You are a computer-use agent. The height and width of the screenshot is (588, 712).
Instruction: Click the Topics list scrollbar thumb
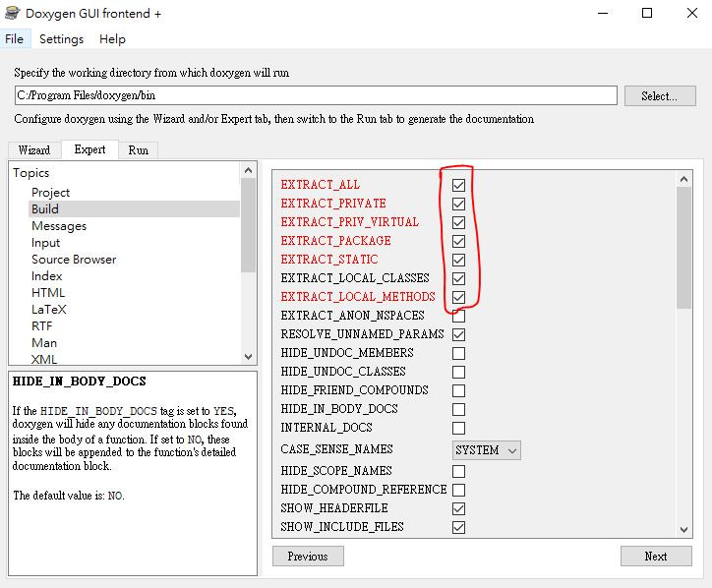248,225
